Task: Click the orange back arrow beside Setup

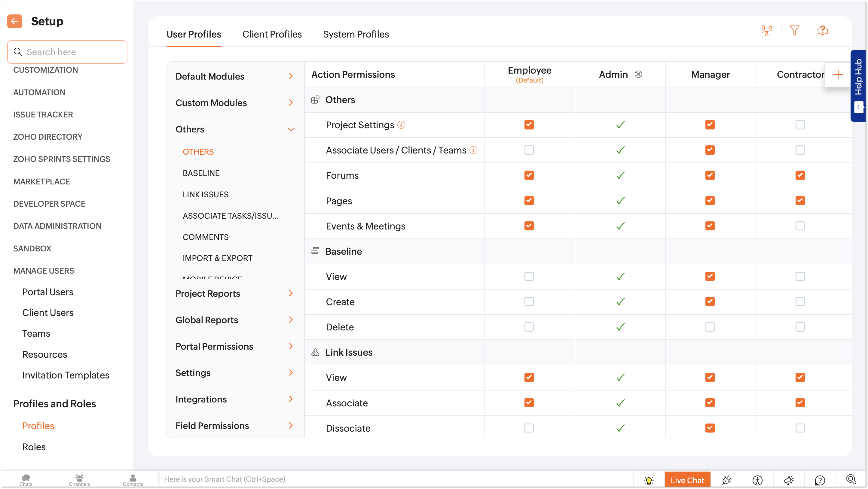Action: pos(14,21)
